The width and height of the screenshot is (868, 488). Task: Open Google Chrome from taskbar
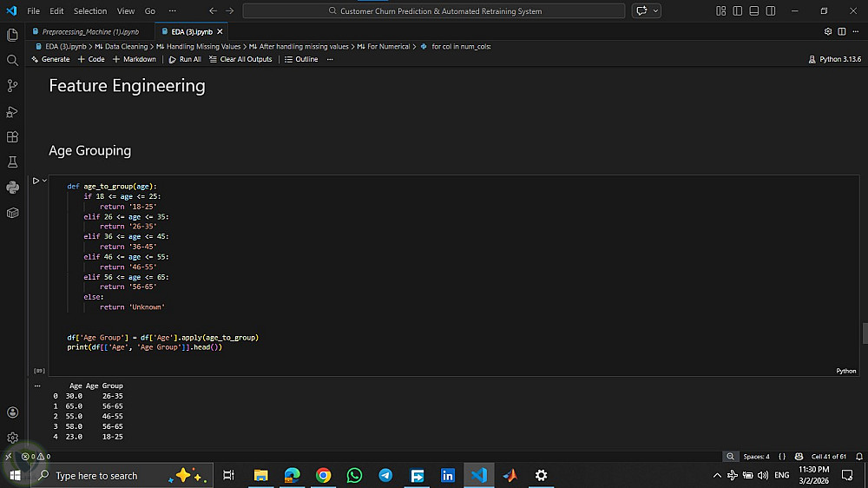[323, 475]
